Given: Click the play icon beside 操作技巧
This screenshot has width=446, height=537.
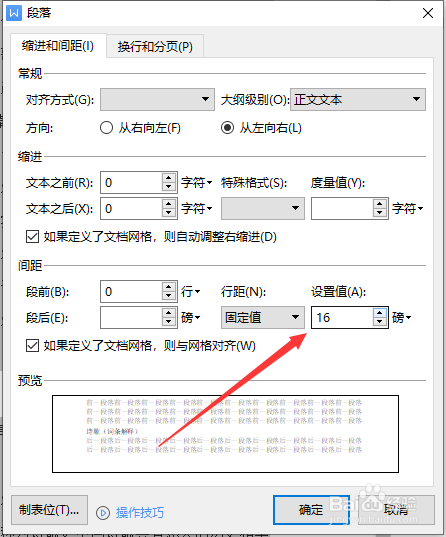Looking at the screenshot, I should pyautogui.click(x=103, y=513).
